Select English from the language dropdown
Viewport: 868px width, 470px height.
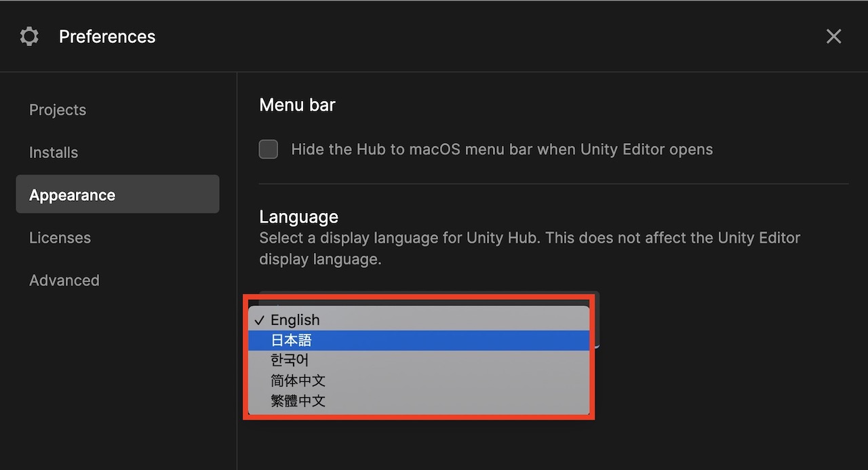295,319
